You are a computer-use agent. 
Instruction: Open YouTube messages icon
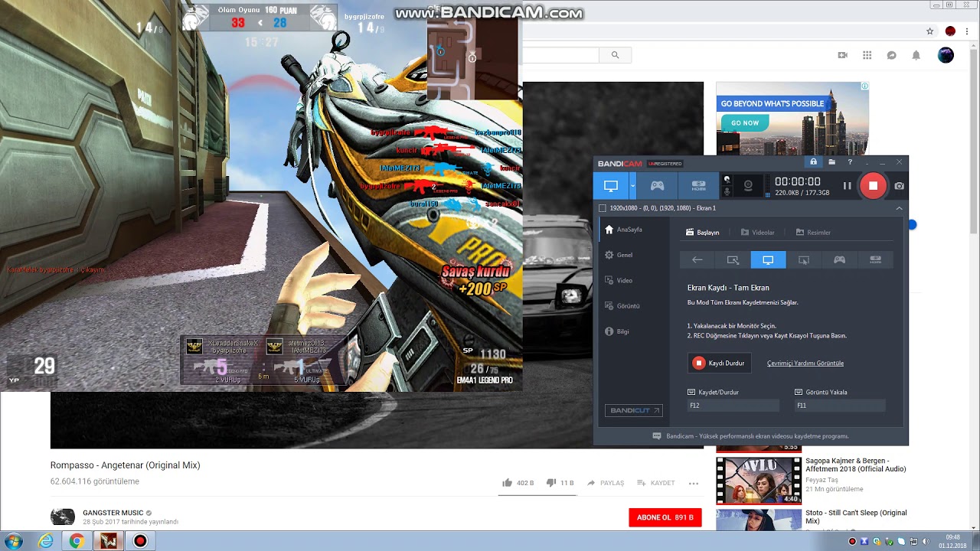[892, 55]
